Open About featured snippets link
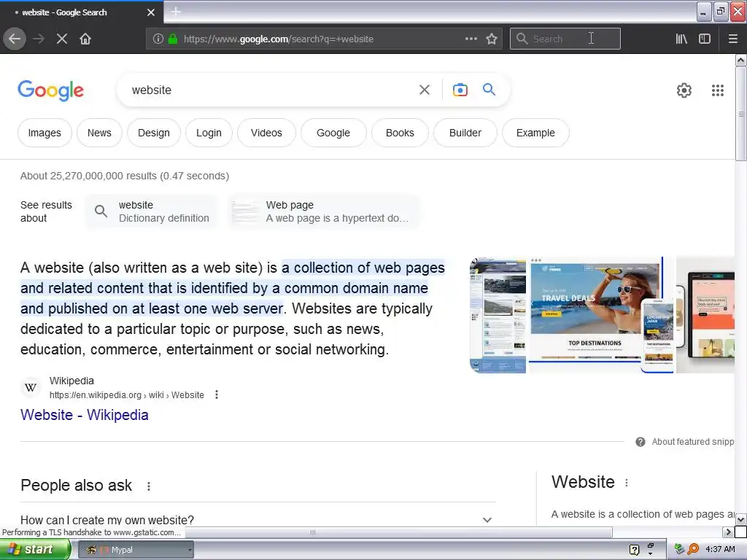 pyautogui.click(x=693, y=442)
